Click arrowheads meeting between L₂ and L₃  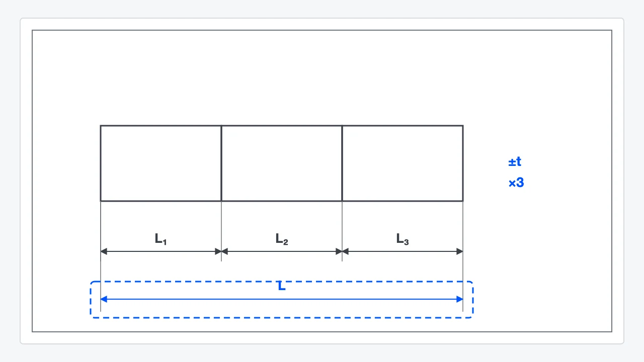pos(342,251)
